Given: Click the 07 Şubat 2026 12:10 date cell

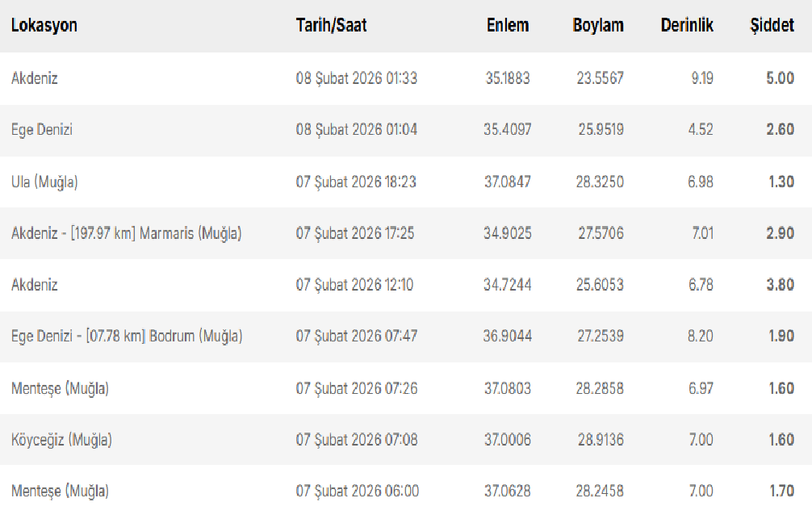Looking at the screenshot, I should pyautogui.click(x=355, y=284).
